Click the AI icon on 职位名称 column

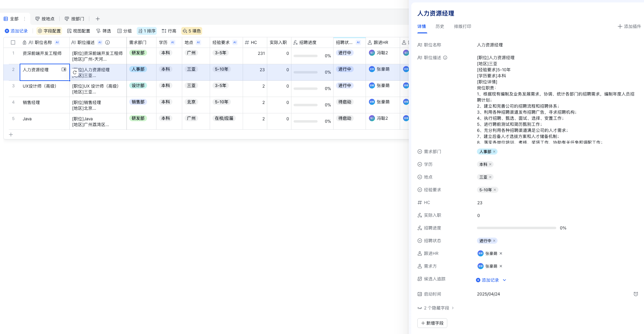57,42
